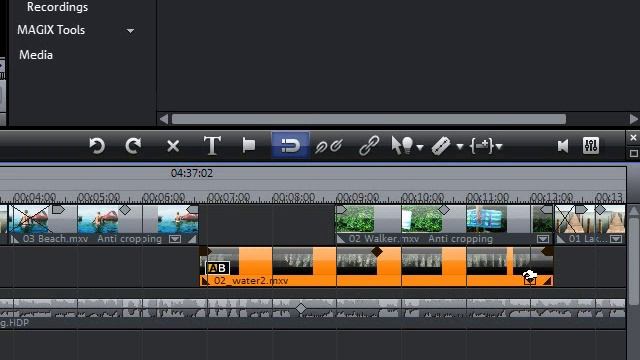Open the MAGIX Tools entry
The width and height of the screenshot is (640, 360).
pos(51,30)
